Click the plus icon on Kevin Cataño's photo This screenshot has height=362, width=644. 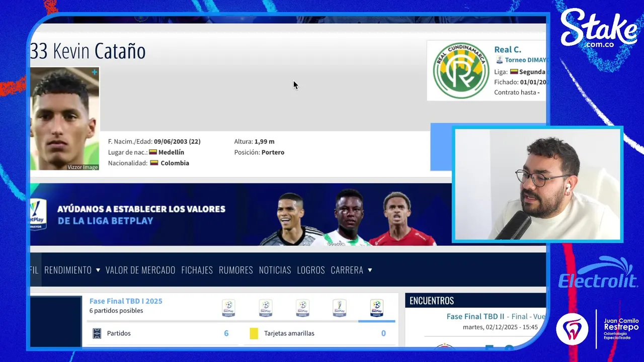(94, 72)
